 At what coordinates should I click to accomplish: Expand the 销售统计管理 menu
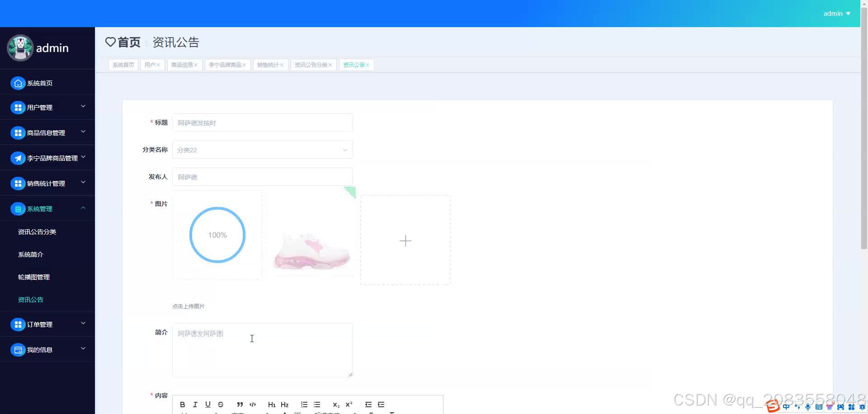(83, 182)
